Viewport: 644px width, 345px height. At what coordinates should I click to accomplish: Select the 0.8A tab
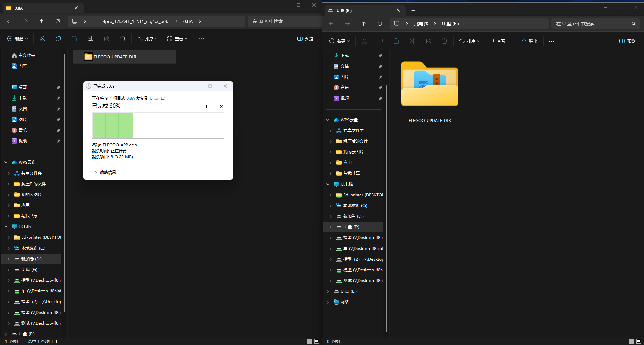(40, 8)
